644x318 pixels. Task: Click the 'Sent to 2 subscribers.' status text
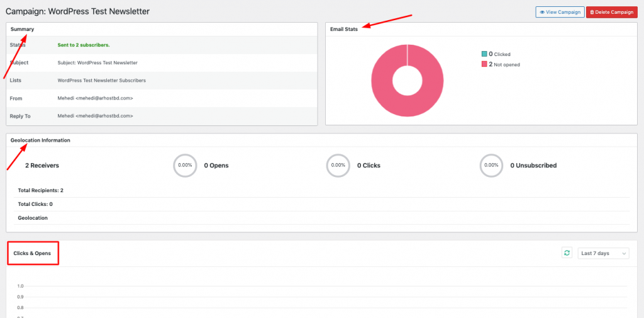point(84,45)
